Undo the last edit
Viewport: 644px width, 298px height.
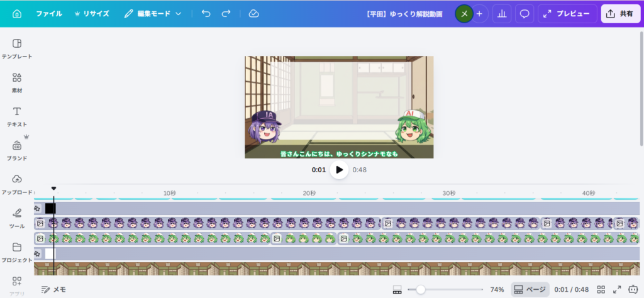(206, 13)
